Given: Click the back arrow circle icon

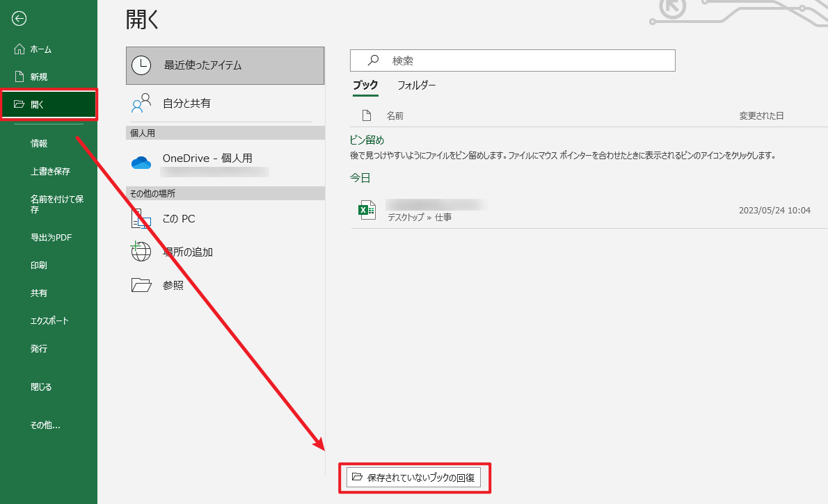Looking at the screenshot, I should point(19,19).
